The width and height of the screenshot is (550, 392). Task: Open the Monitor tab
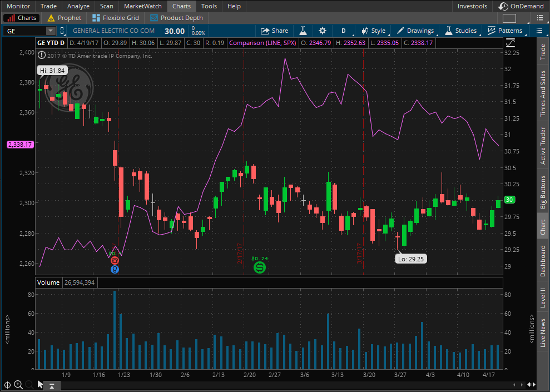(x=18, y=6)
